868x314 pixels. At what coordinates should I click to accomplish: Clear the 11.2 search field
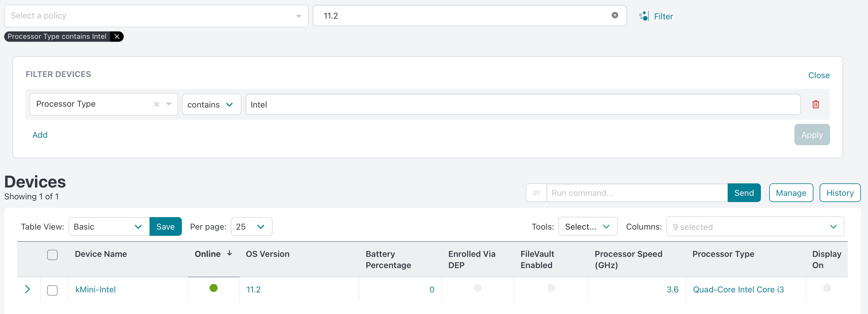click(x=615, y=15)
